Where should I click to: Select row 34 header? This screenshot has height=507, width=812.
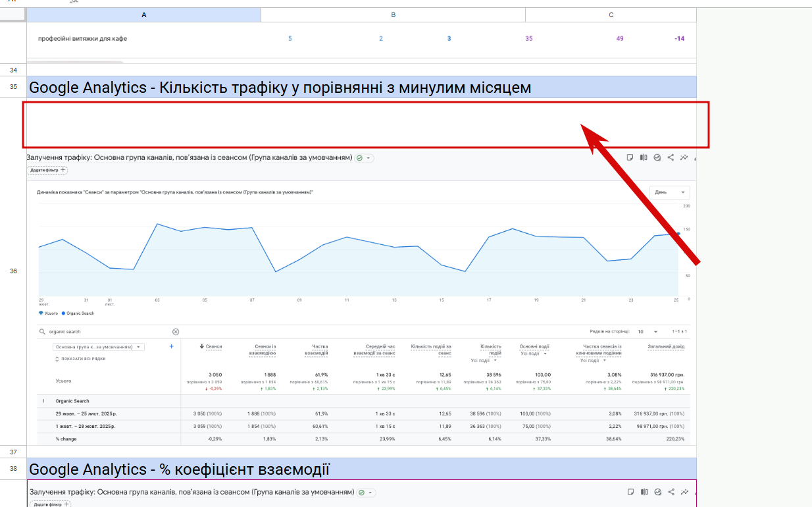pyautogui.click(x=13, y=70)
